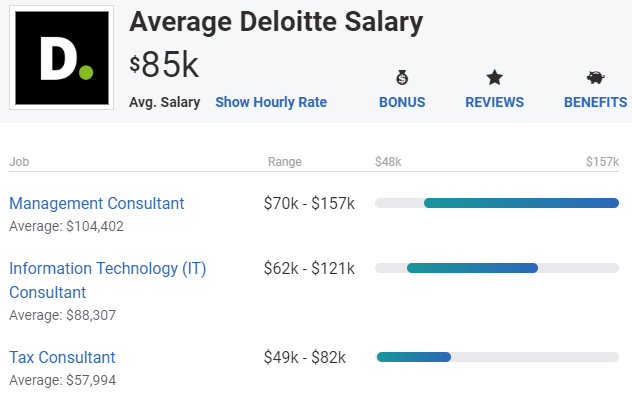Viewport: 632px width, 403px height.
Task: Click the IT Consultant salary range bar
Action: pos(472,268)
